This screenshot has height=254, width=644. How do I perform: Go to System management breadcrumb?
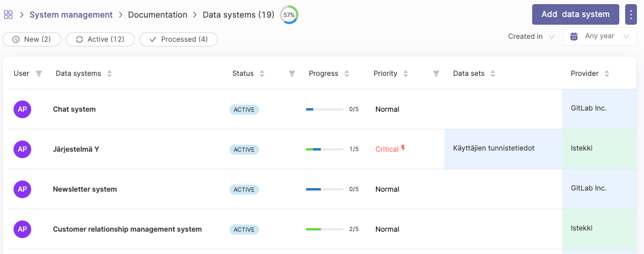click(71, 15)
